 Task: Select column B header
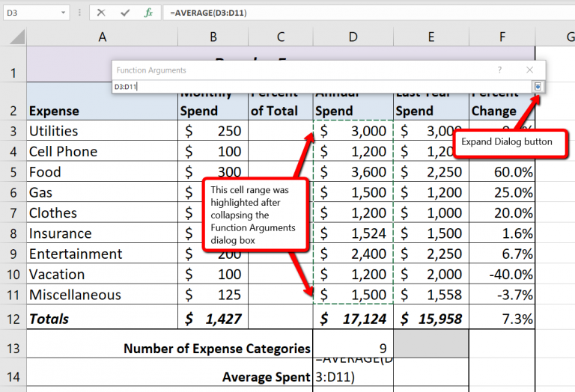click(x=213, y=37)
